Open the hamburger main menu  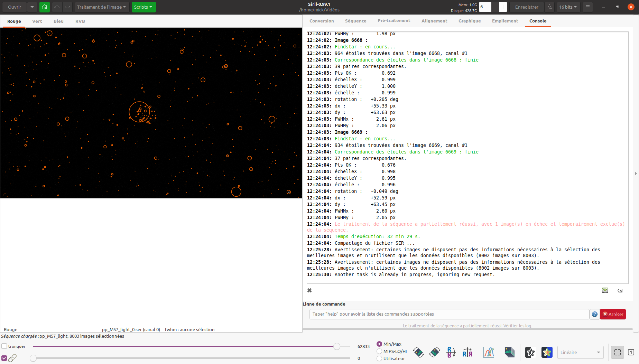pyautogui.click(x=588, y=7)
